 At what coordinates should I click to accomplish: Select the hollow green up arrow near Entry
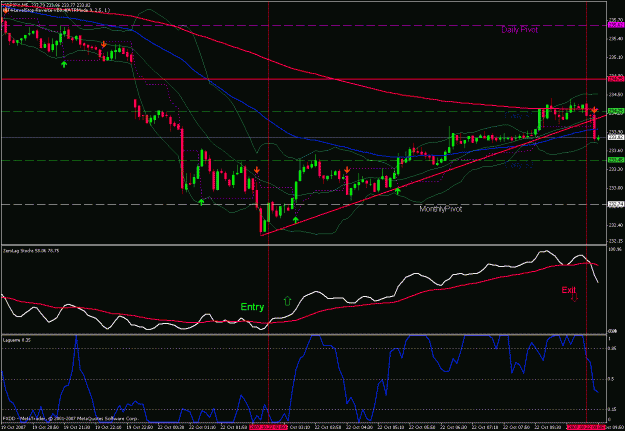pyautogui.click(x=287, y=301)
